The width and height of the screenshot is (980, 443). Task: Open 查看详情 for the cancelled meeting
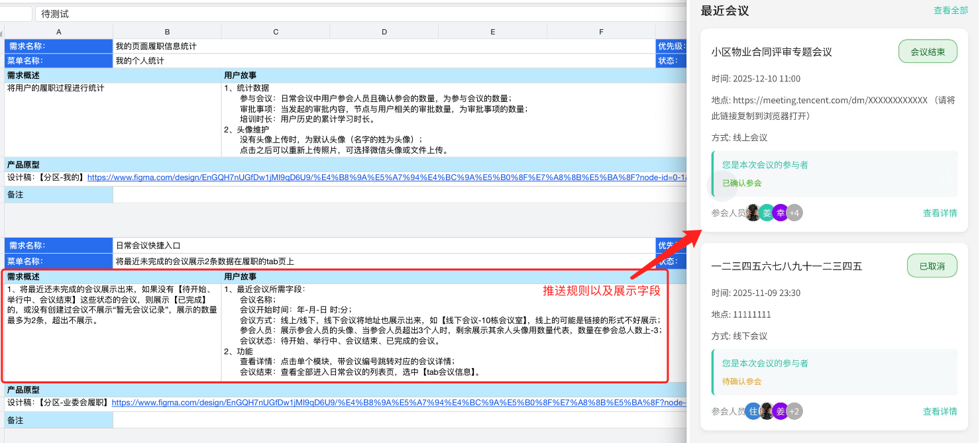[x=940, y=411]
